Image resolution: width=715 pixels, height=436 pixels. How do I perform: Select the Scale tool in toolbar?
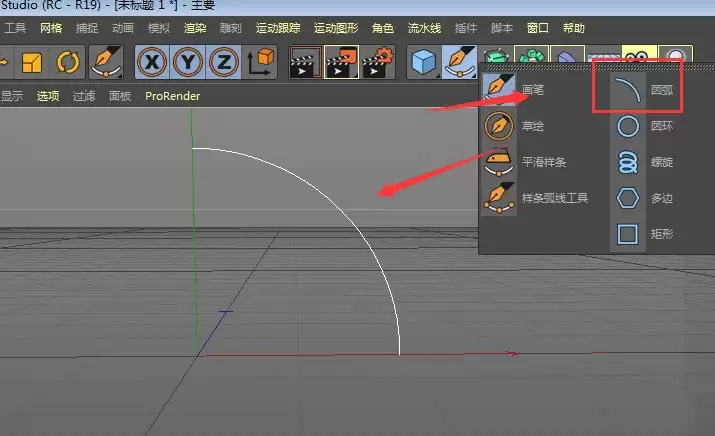(x=32, y=62)
